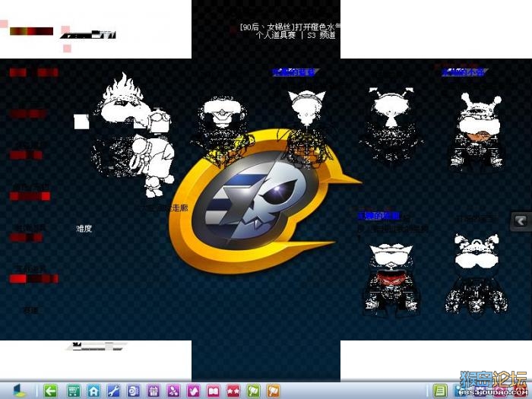Open the pink book icon
This screenshot has height=399, width=532.
coord(214,391)
